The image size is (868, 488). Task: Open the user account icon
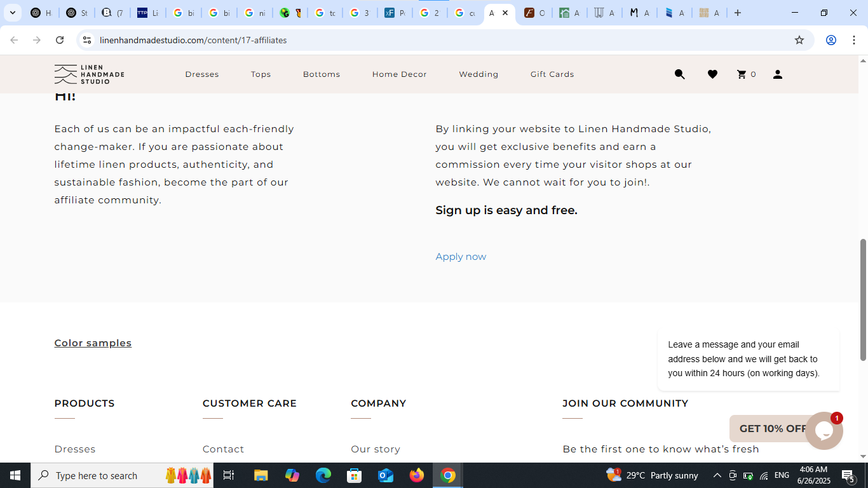coord(777,74)
